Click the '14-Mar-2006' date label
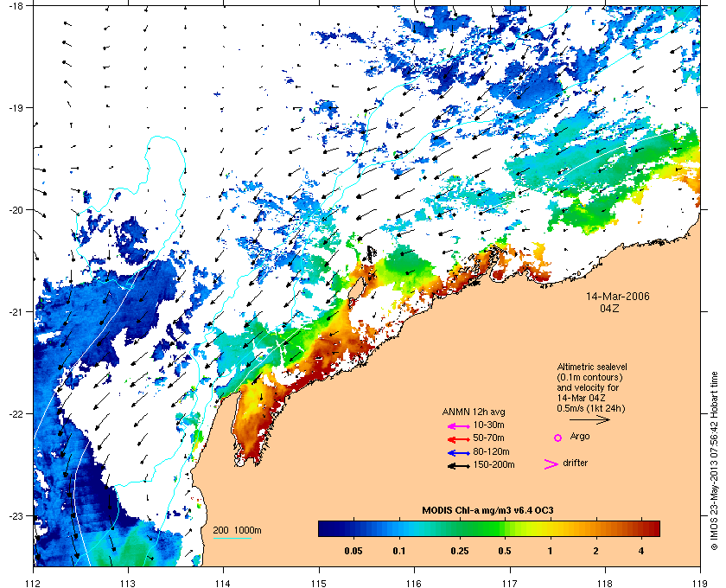The height and width of the screenshot is (588, 726). click(x=618, y=297)
